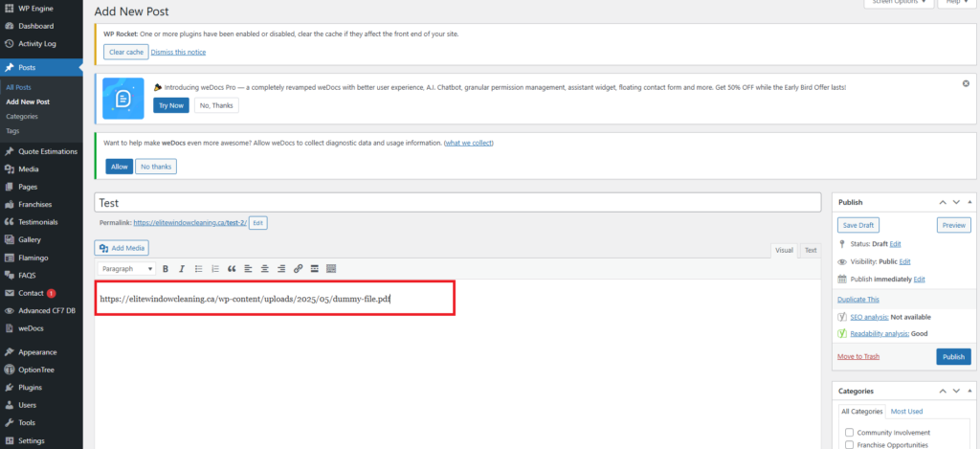Click the Add Media button

(122, 248)
